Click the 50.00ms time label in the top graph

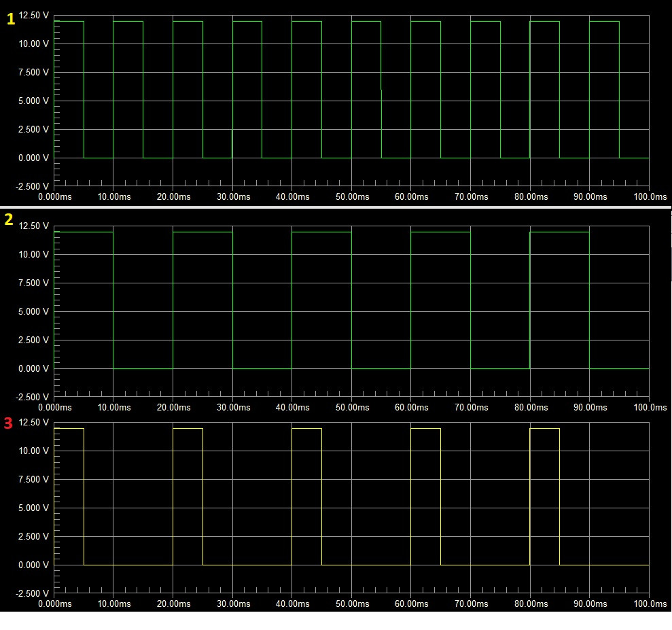point(352,196)
